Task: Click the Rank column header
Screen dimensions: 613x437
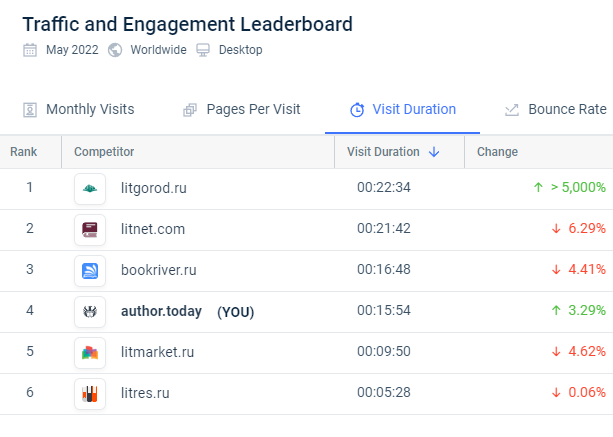Action: click(24, 152)
